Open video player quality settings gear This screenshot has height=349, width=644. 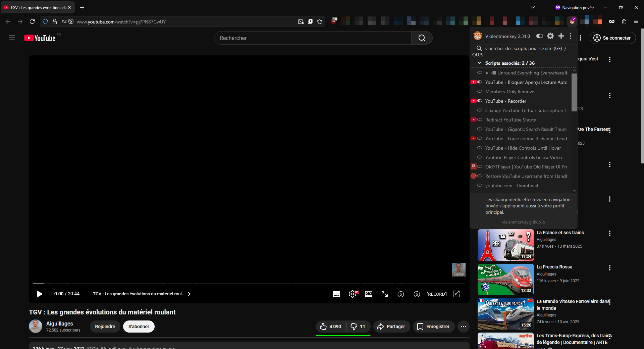(352, 294)
